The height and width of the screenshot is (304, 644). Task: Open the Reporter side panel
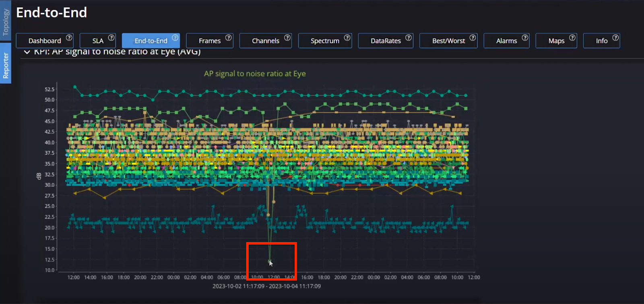(x=6, y=65)
